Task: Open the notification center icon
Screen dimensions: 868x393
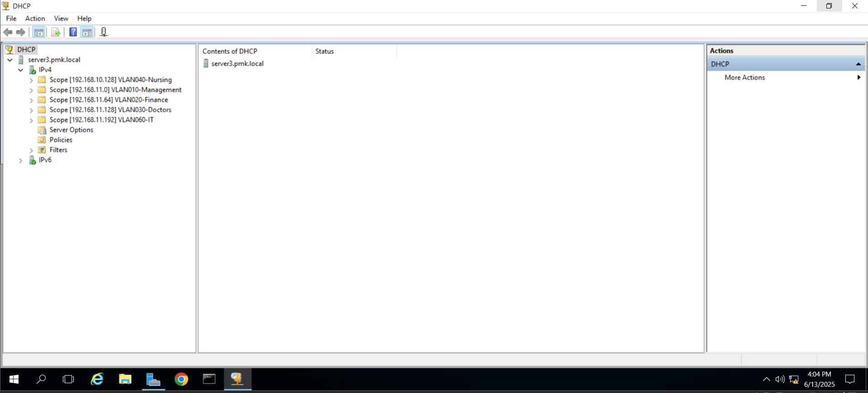Action: click(x=850, y=379)
